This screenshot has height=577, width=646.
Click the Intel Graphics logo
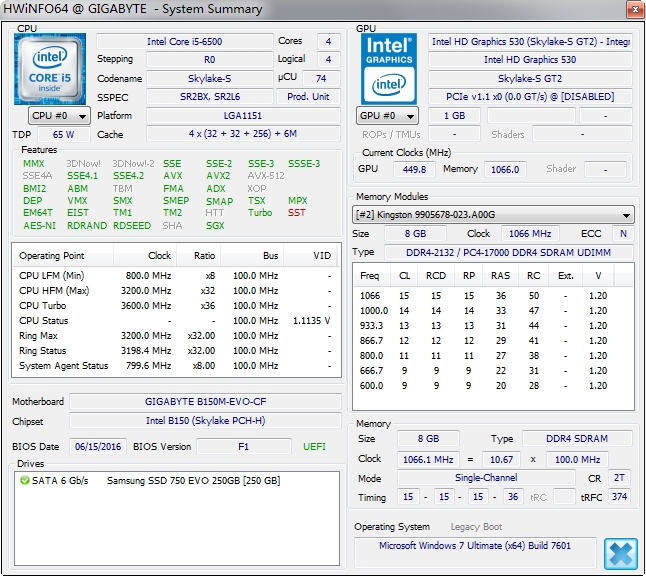coord(390,69)
